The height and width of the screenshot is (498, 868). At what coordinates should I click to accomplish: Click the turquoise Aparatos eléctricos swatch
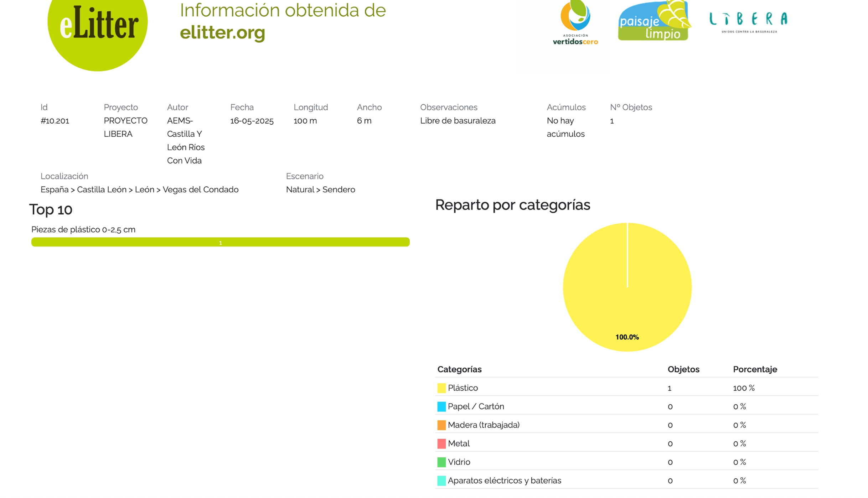pyautogui.click(x=441, y=481)
